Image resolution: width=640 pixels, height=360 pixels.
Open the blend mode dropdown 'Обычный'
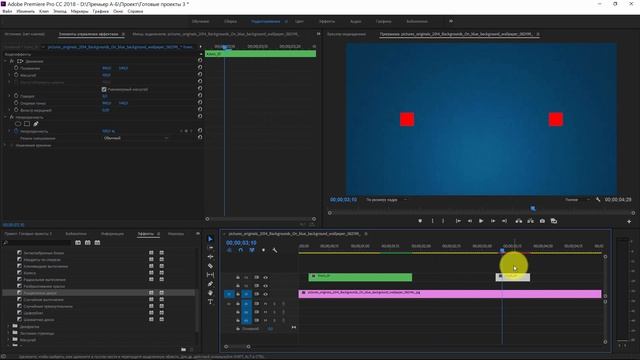[135, 138]
